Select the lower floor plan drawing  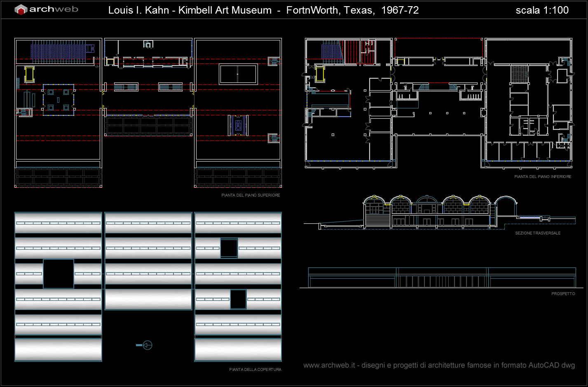(x=439, y=103)
